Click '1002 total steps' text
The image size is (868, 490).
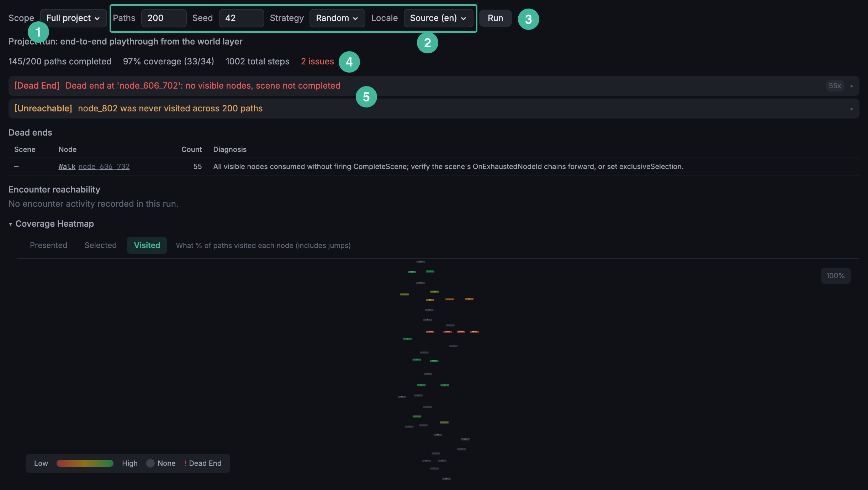click(x=258, y=62)
